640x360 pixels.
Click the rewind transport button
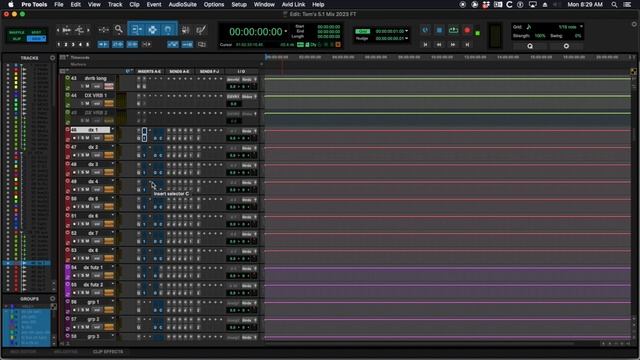tap(439, 44)
